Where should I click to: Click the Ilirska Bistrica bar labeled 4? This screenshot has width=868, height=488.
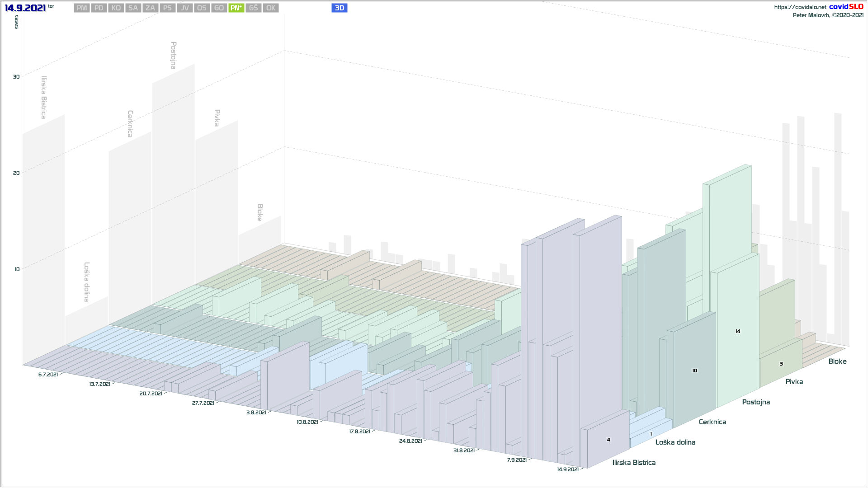point(608,440)
